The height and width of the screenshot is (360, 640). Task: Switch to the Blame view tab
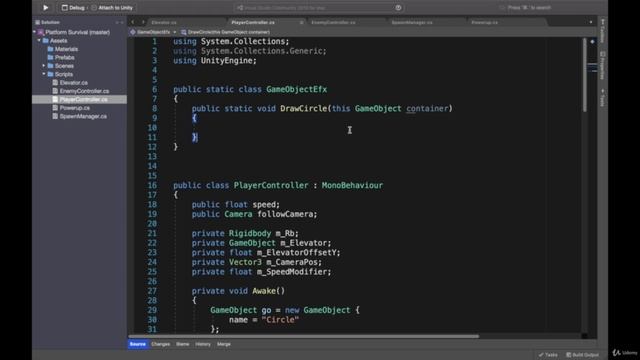coord(182,344)
